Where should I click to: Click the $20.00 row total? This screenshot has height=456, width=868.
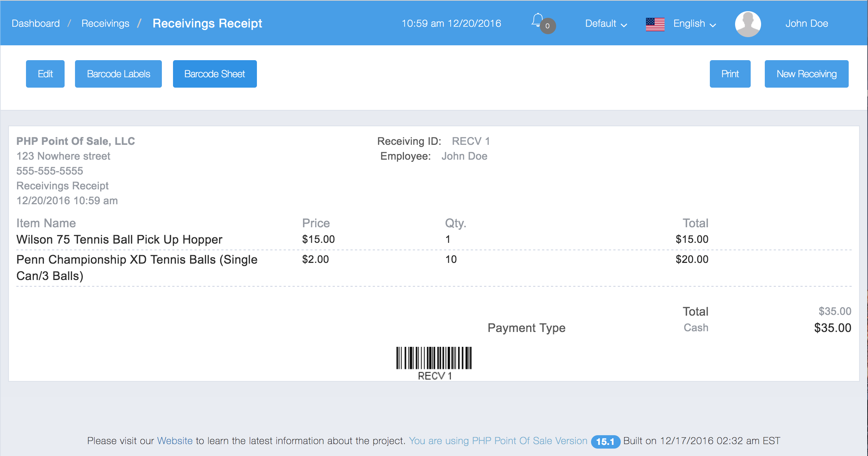[692, 259]
